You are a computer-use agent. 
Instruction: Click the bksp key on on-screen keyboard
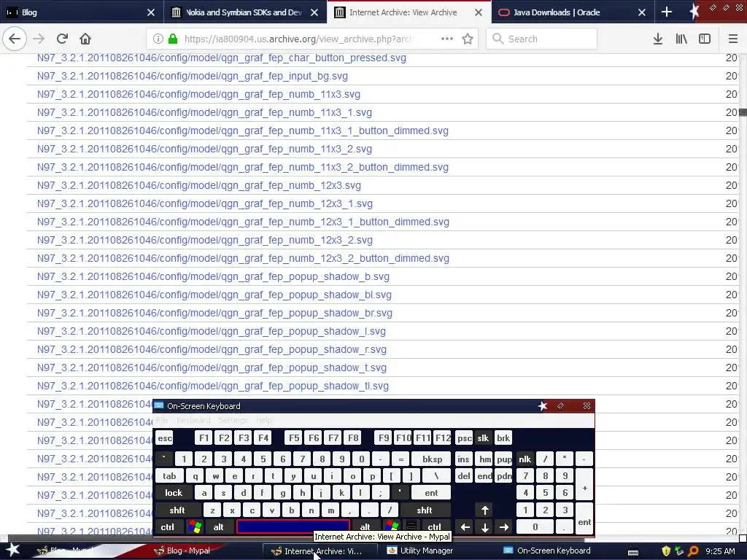click(x=433, y=459)
